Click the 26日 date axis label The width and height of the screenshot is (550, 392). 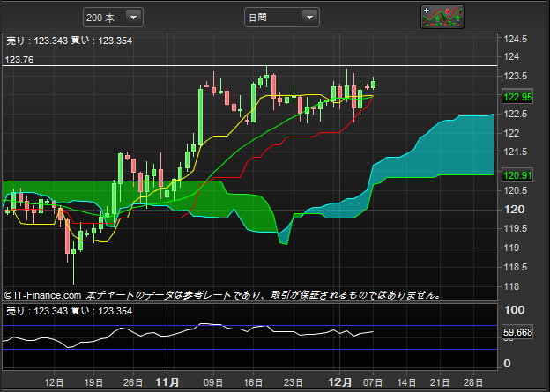[134, 382]
